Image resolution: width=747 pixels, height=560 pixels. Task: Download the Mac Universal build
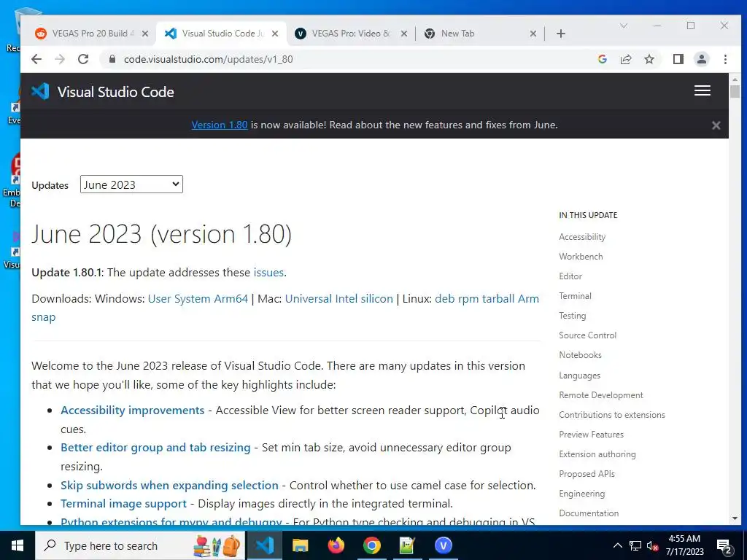[x=309, y=298]
